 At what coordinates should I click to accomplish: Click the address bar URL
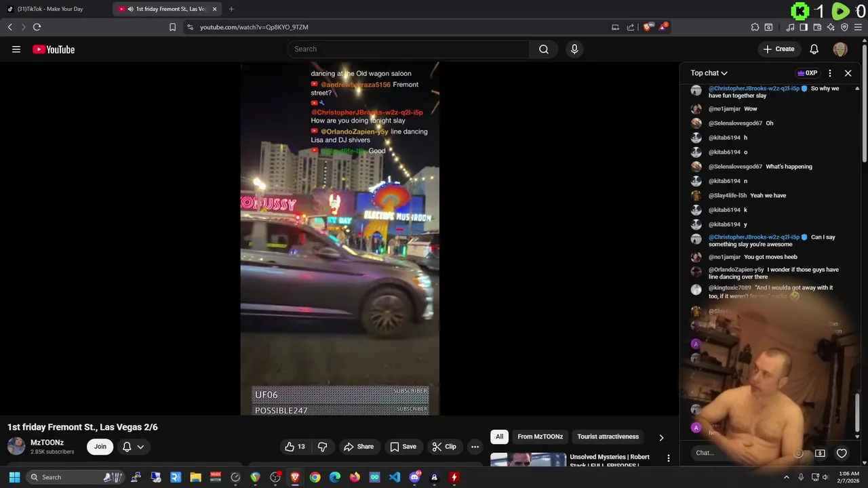coord(254,27)
